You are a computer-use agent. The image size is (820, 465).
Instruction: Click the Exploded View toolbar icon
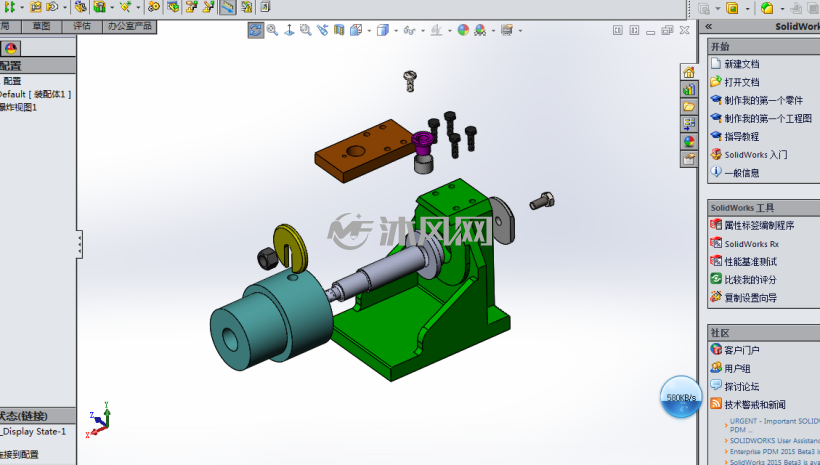pyautogui.click(x=191, y=7)
